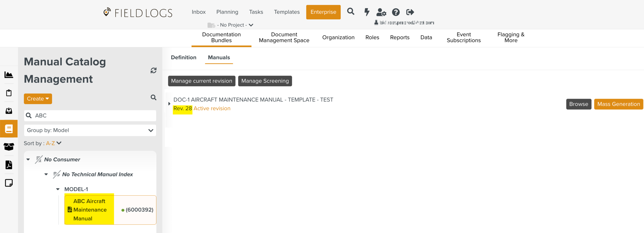Collapse the No Consumer tree node
The height and width of the screenshot is (233, 644).
[28, 160]
